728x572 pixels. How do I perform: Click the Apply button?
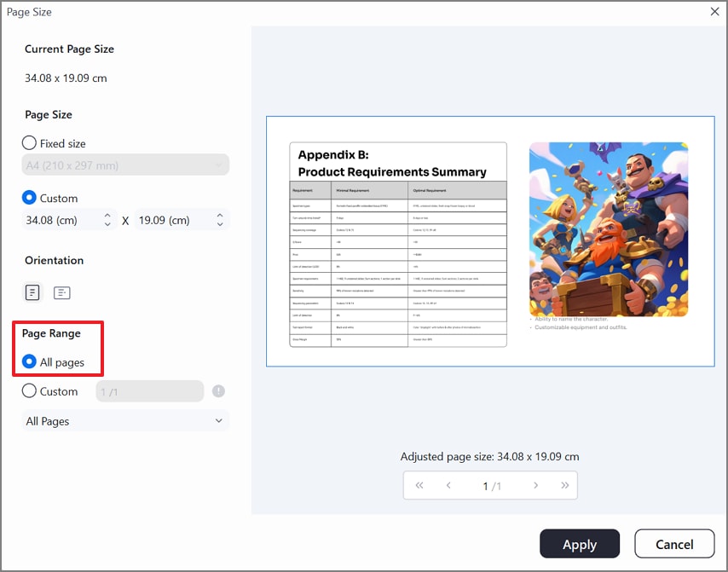tap(580, 544)
